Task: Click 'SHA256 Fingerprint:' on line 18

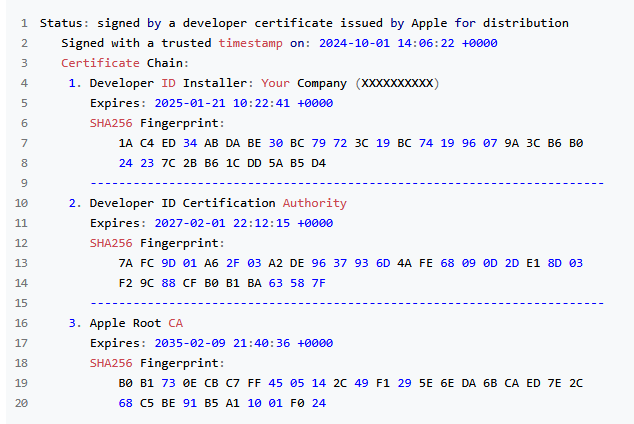Action: pyautogui.click(x=157, y=363)
